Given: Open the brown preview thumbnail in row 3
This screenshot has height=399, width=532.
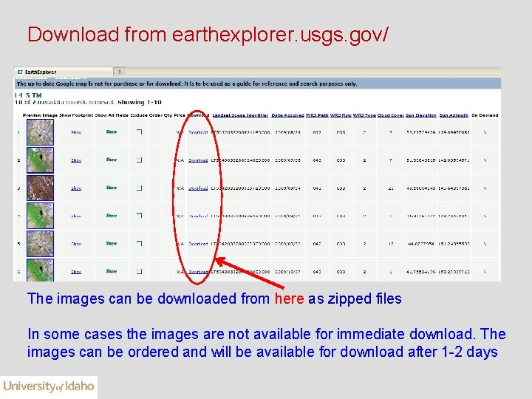Looking at the screenshot, I should [40, 188].
